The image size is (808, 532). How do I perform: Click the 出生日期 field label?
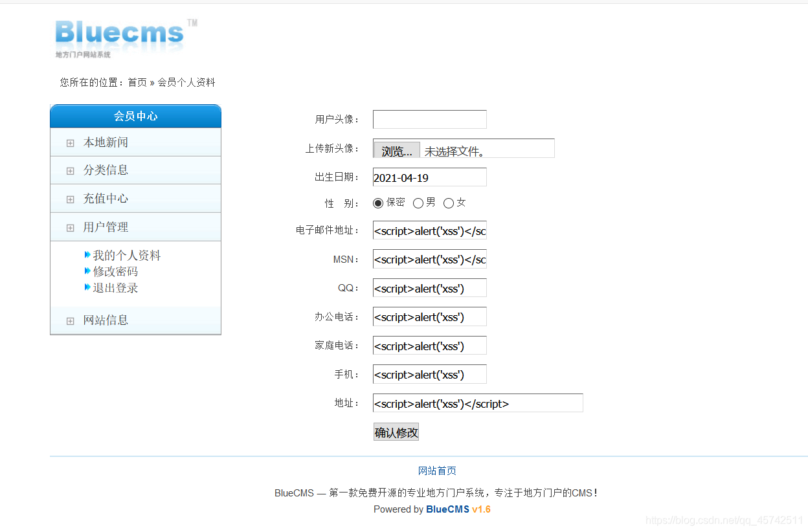tap(337, 177)
